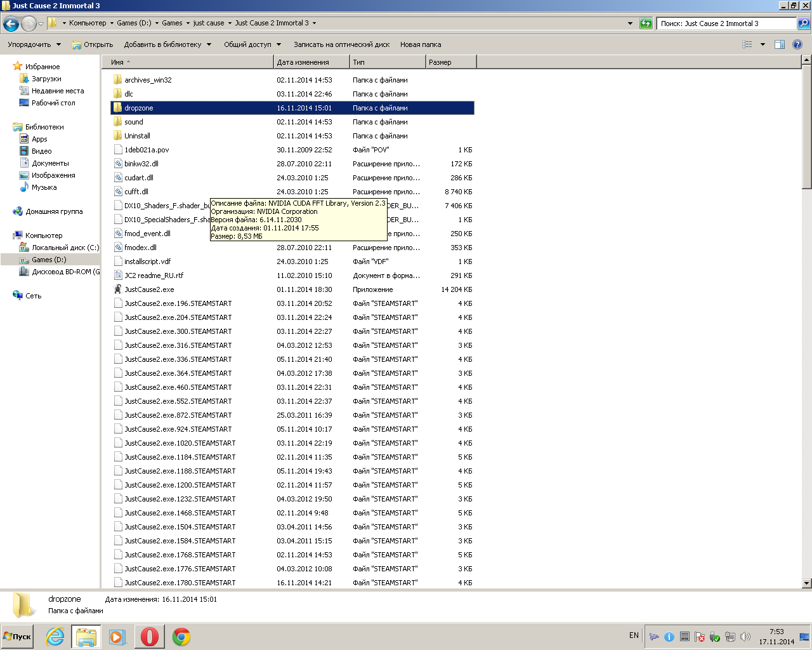Open Загрузки in the favorites sidebar
The height and width of the screenshot is (650, 812).
(46, 79)
